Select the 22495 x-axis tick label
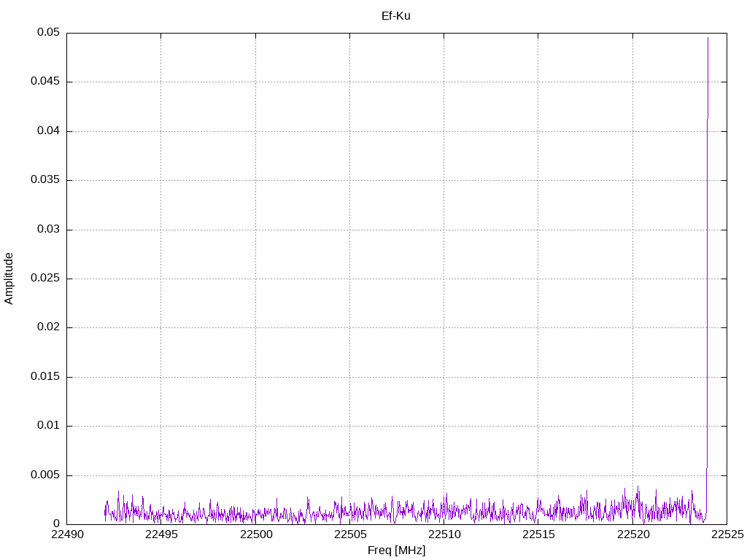The height and width of the screenshot is (560, 747). 160,535
